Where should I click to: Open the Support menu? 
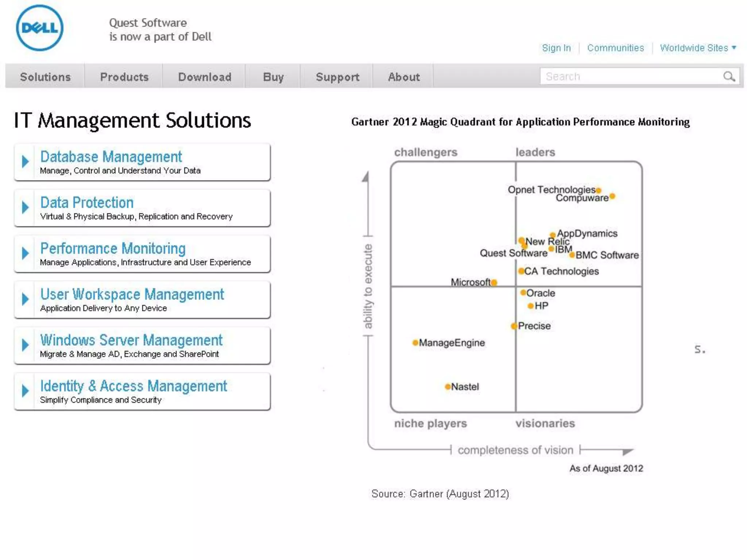337,77
